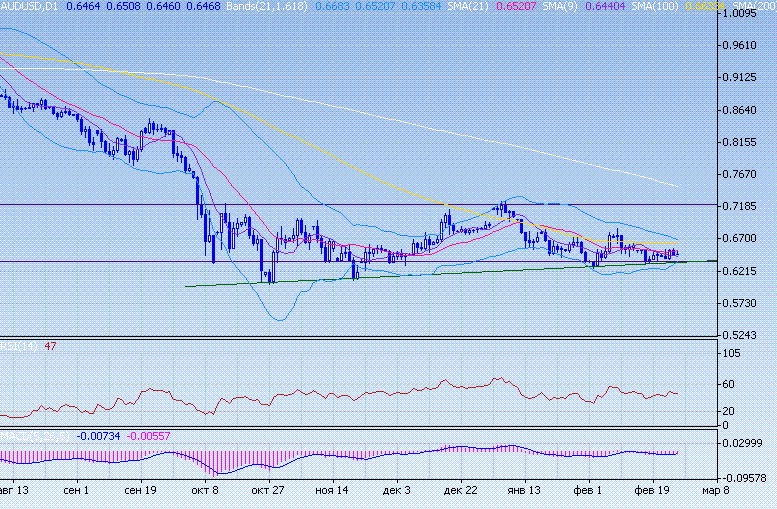Select the 0.5730 price axis label
The width and height of the screenshot is (777, 509).
(743, 303)
